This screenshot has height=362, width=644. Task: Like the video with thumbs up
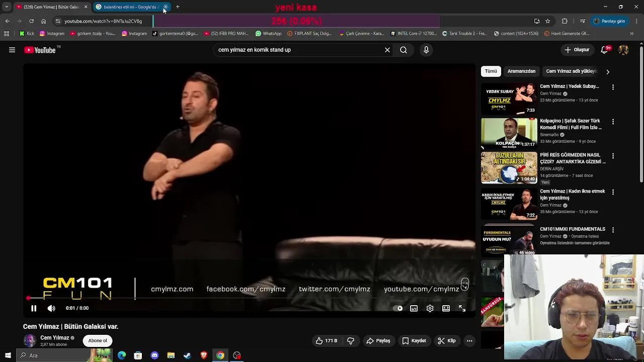tap(327, 341)
